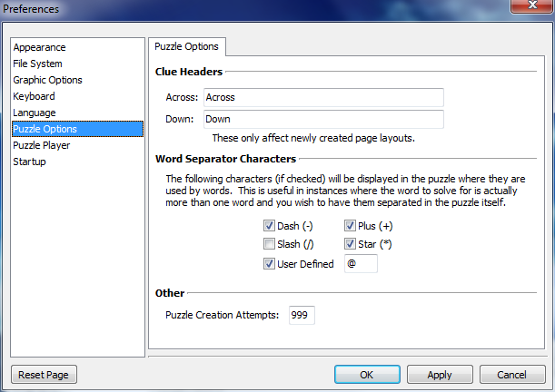The image size is (555, 392).
Task: Click the Across clue header field
Action: 322,97
